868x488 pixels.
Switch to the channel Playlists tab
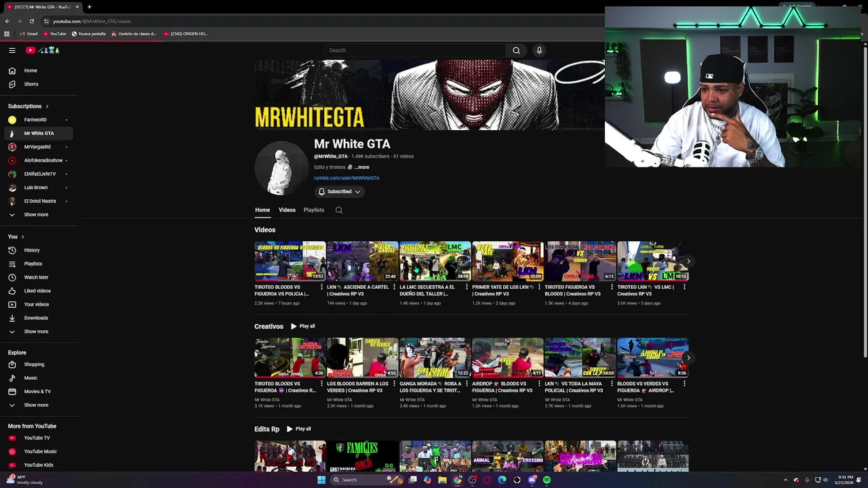[314, 210]
